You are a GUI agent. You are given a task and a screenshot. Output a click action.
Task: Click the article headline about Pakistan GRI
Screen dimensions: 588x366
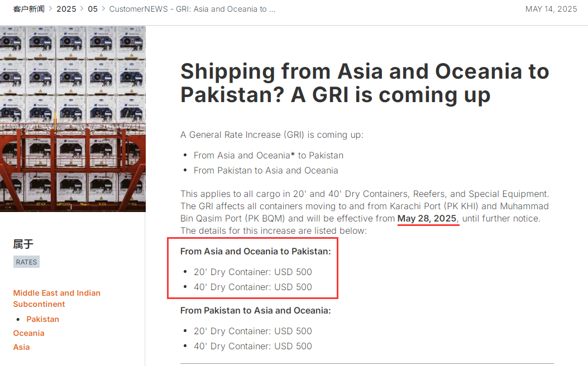pos(364,83)
